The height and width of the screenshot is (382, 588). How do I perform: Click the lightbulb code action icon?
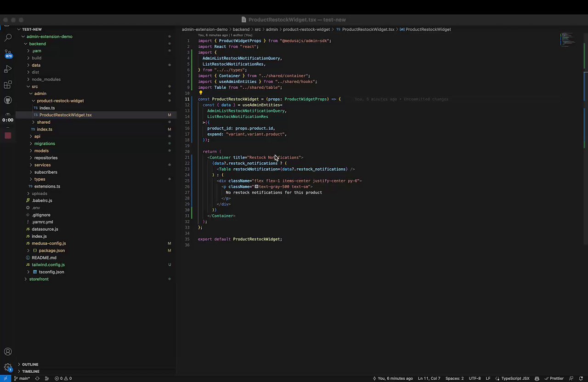(x=200, y=93)
